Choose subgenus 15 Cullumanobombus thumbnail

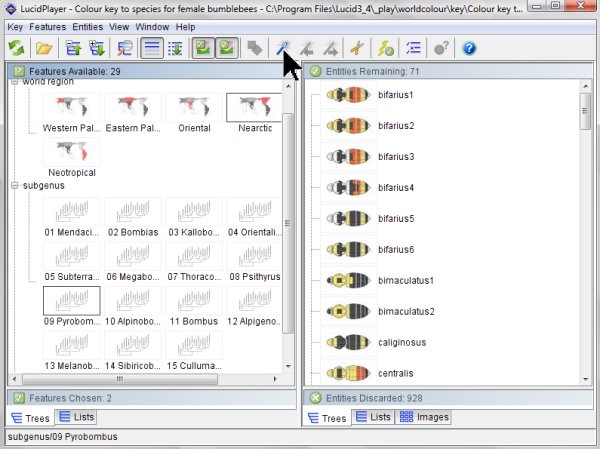[x=194, y=345]
